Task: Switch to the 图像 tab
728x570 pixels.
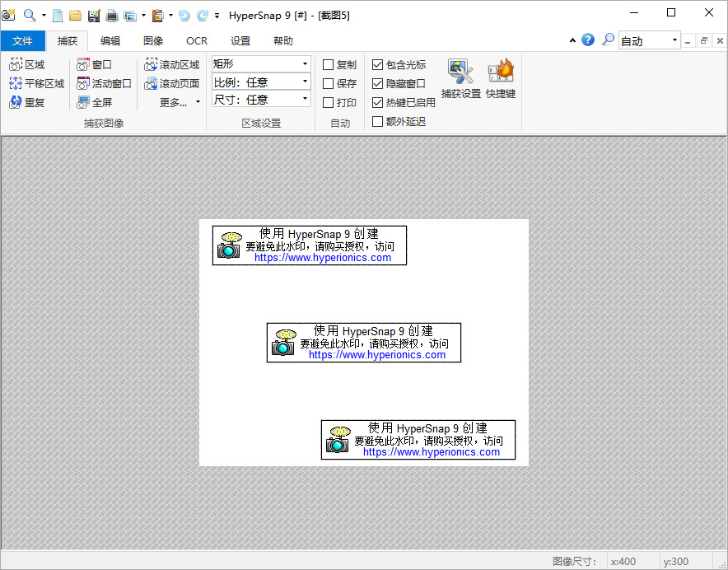Action: [153, 41]
